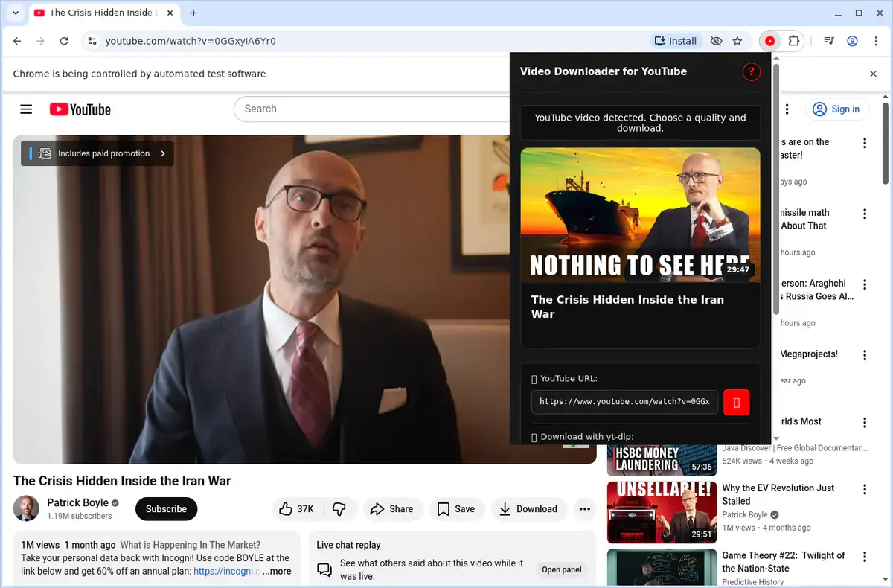Open options for Game Theory #22 video
Screen dimensions: 893x588
point(865,557)
